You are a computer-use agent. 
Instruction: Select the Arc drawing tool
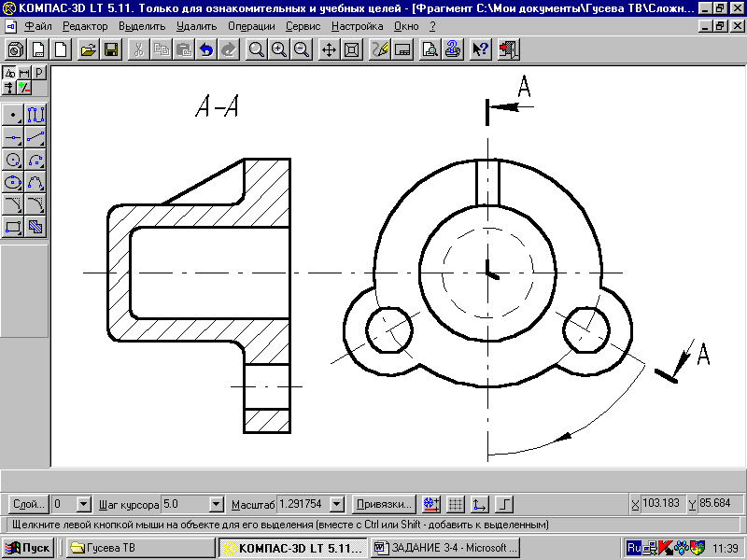(35, 160)
